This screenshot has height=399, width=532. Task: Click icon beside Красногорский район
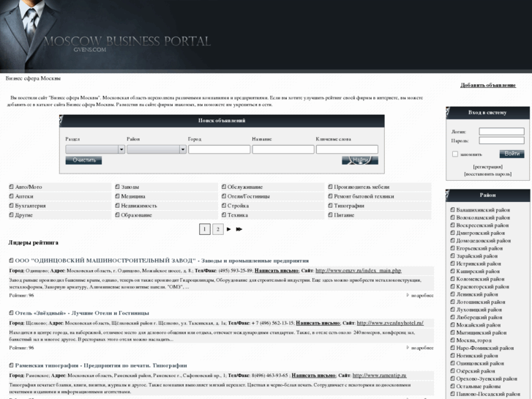[452, 286]
